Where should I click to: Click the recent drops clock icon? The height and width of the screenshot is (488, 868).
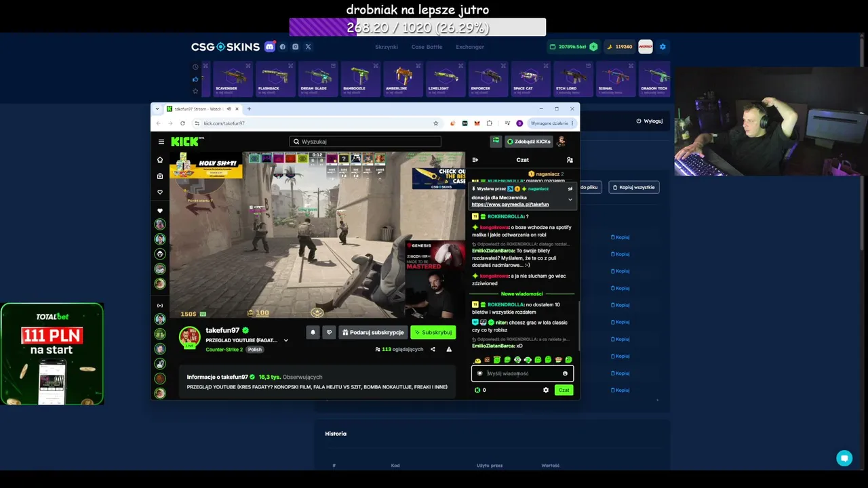(x=195, y=67)
